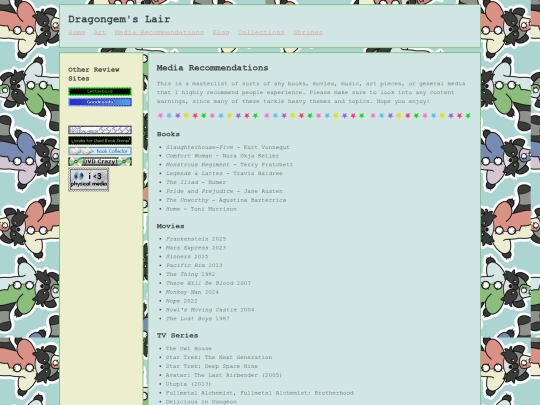This screenshot has height=405, width=540.
Task: Click There Will Be Blood 2007
Action: 208,283
